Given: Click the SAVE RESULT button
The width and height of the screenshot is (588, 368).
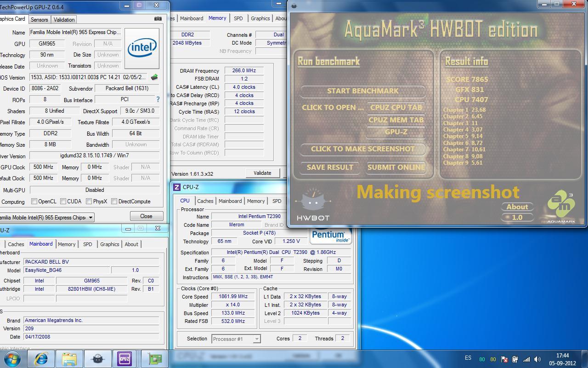Looking at the screenshot, I should pyautogui.click(x=330, y=167).
